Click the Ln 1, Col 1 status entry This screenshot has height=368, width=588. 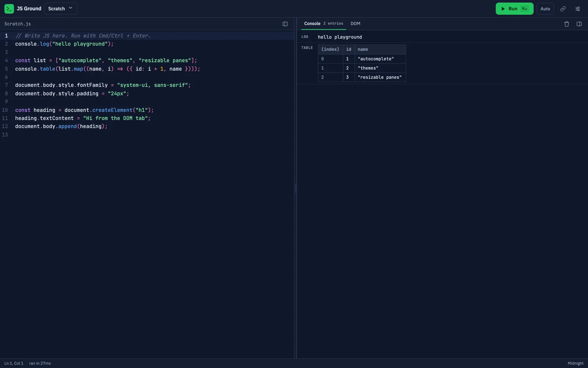[x=14, y=363]
